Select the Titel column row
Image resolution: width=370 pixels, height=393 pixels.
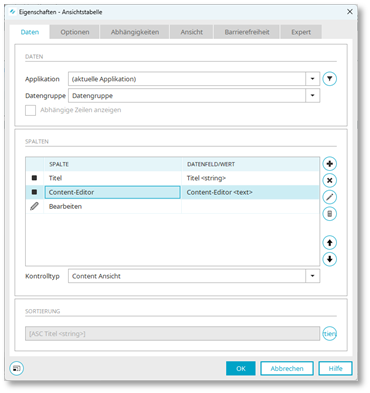click(172, 178)
